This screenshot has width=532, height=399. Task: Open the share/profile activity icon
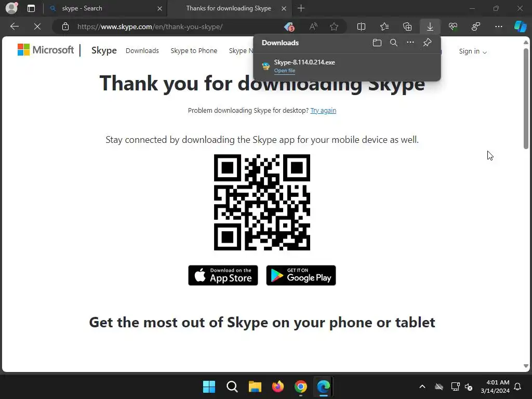(476, 26)
